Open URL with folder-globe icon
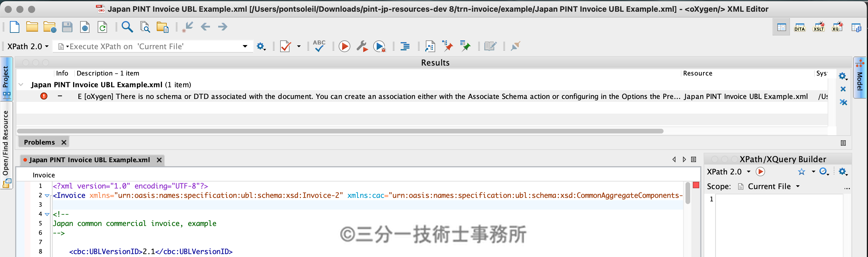The width and height of the screenshot is (868, 257). tap(49, 27)
